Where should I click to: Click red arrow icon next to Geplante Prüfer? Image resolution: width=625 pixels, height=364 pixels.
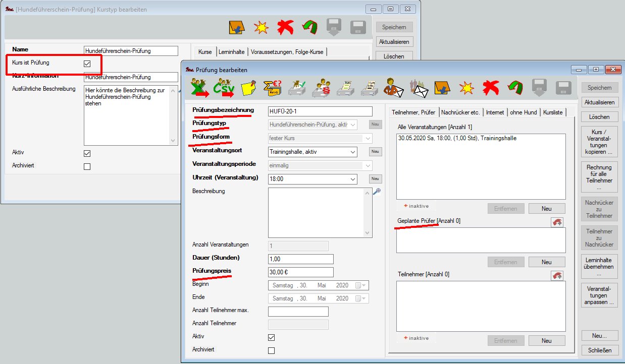pos(557,222)
